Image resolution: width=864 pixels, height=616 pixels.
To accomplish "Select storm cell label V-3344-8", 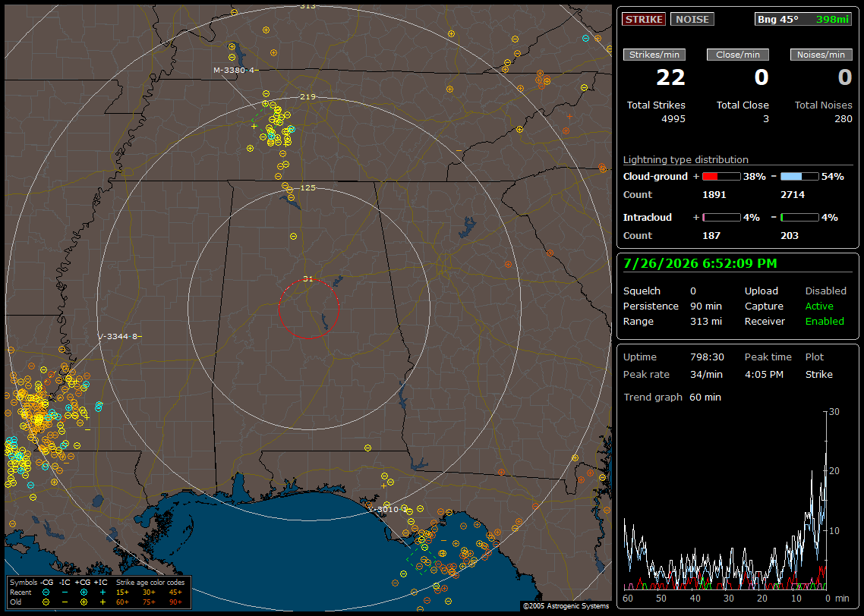I will (x=118, y=336).
